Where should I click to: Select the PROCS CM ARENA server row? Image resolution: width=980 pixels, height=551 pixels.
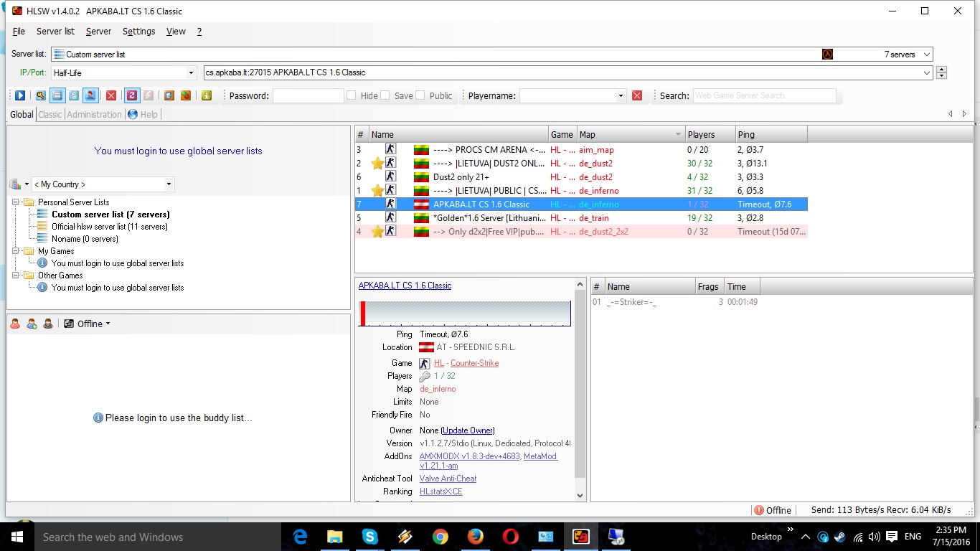581,150
